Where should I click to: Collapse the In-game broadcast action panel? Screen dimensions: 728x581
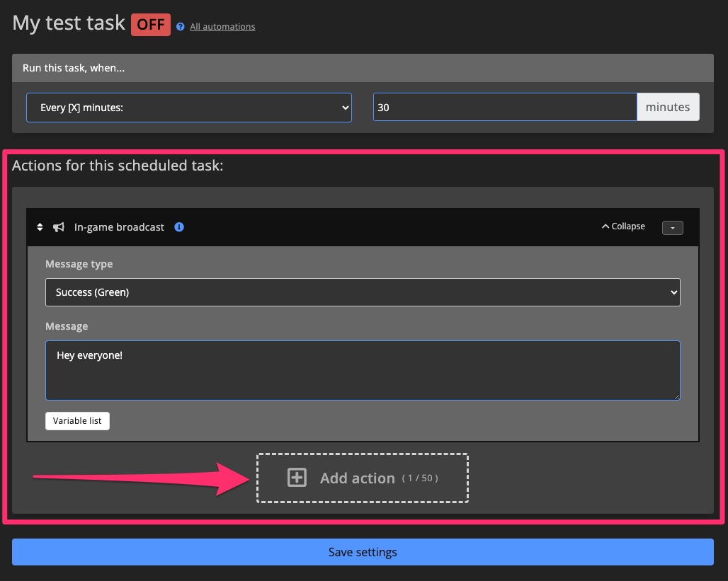(x=622, y=226)
